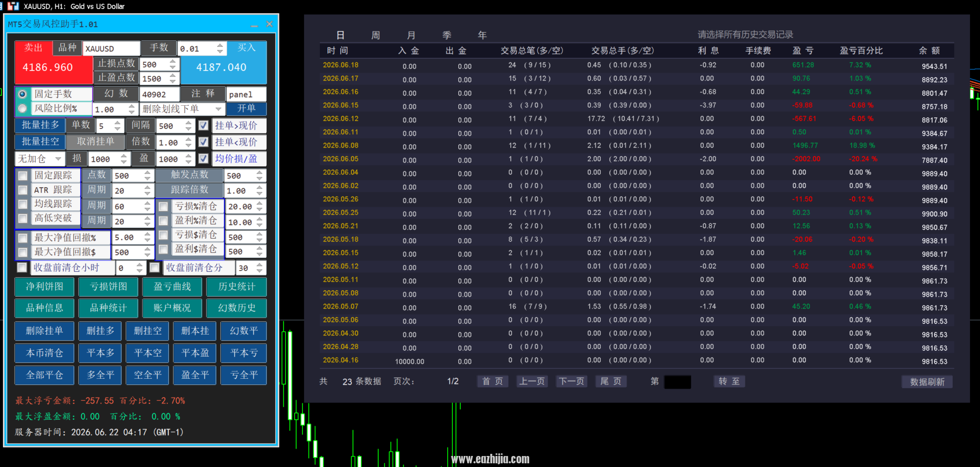The height and width of the screenshot is (467, 980).
Task: Go to 上一页 previous page
Action: click(532, 381)
